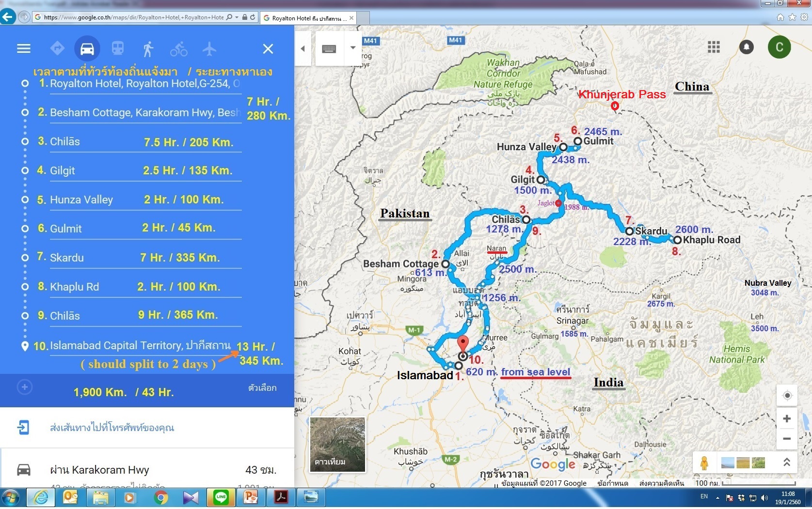The width and height of the screenshot is (812, 509).
Task: Focus the browser address bar URL
Action: point(134,17)
